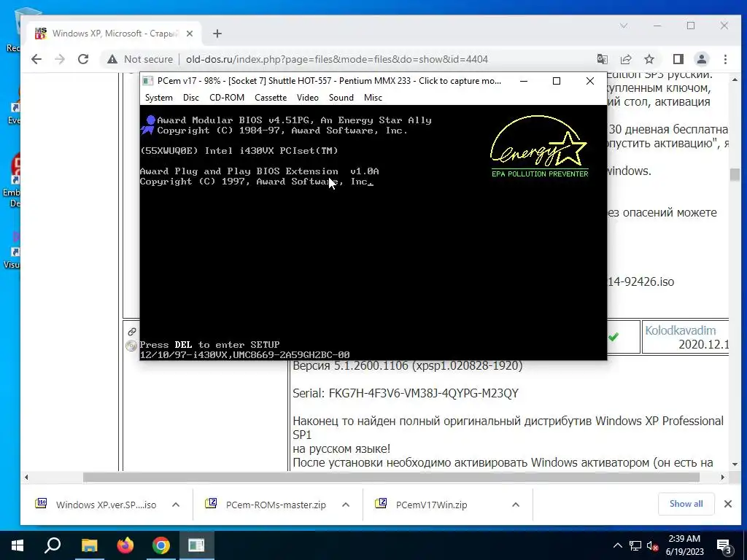Click the Kolodkavadim user link
747x560 pixels.
tap(681, 330)
